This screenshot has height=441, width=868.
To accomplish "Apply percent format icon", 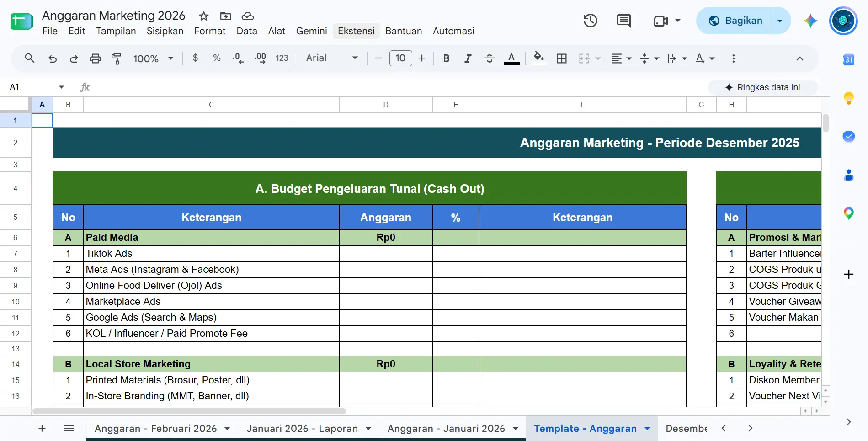I will 217,58.
